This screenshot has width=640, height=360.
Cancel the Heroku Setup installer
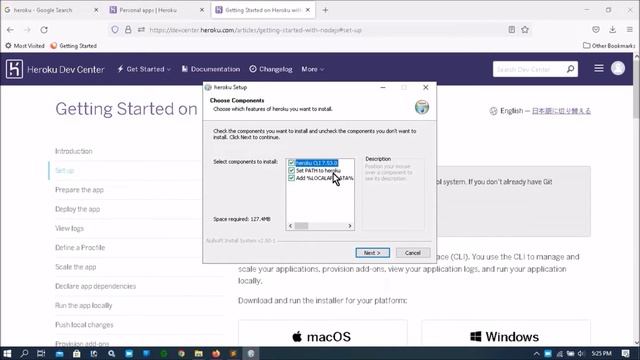click(413, 253)
